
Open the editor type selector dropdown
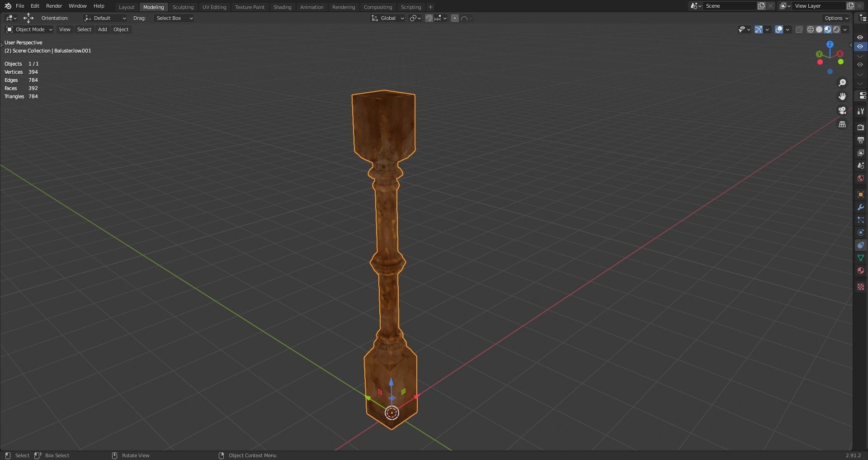pos(11,18)
